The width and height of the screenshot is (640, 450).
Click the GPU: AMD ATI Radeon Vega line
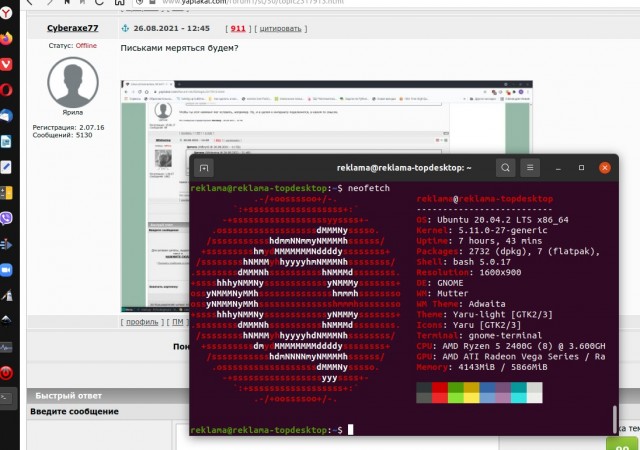pos(511,357)
